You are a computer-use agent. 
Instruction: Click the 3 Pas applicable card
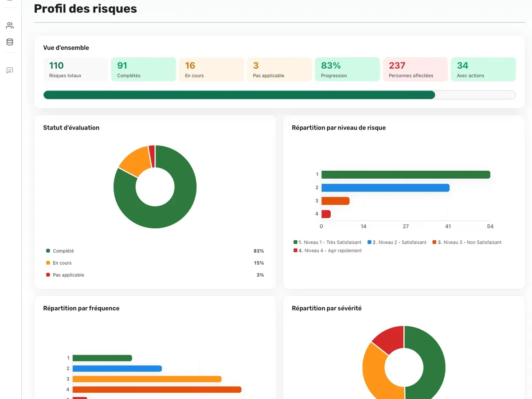pyautogui.click(x=279, y=69)
